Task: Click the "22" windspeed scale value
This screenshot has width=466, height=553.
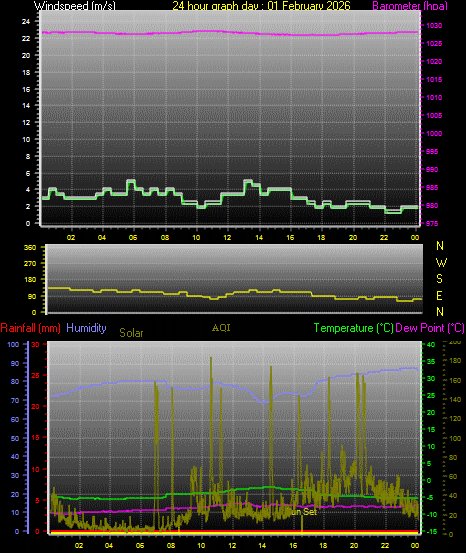Action: point(26,38)
